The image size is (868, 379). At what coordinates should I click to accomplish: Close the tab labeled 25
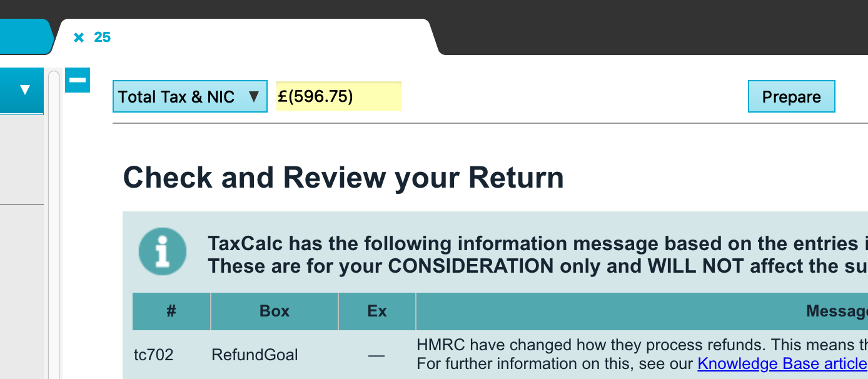(x=79, y=38)
